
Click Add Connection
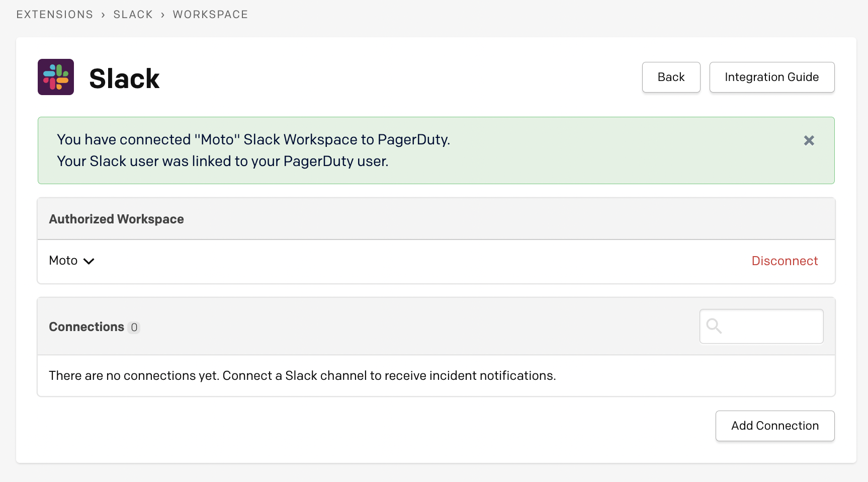pos(774,426)
